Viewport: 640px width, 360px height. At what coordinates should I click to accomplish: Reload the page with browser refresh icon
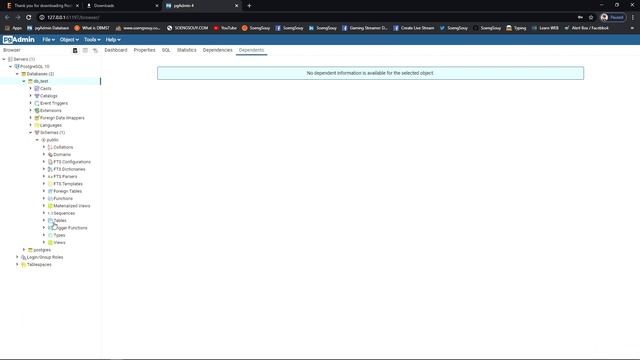29,17
